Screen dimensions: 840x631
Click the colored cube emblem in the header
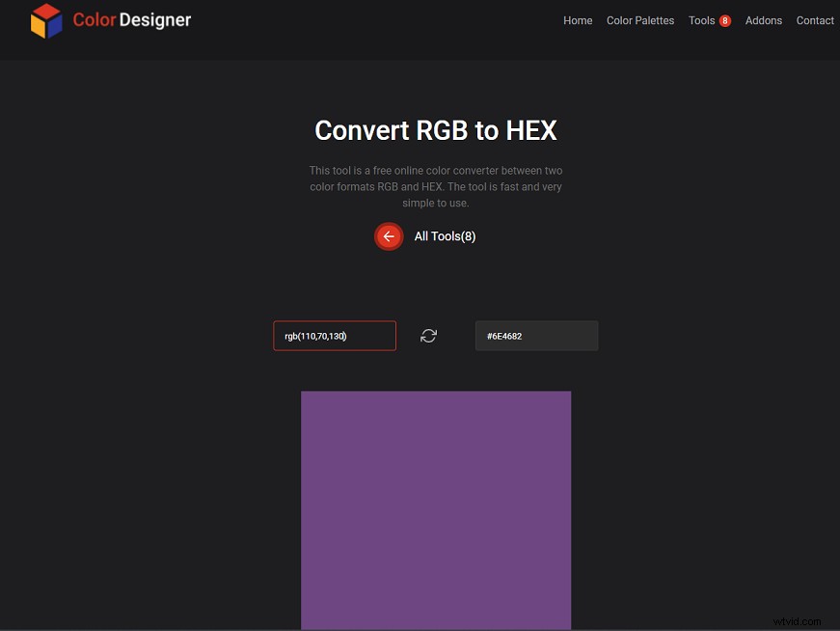click(x=46, y=20)
